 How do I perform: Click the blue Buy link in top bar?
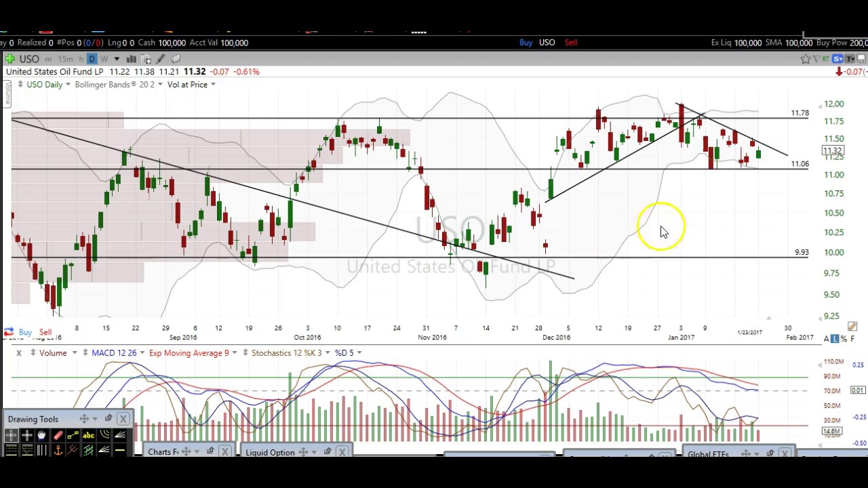point(526,43)
